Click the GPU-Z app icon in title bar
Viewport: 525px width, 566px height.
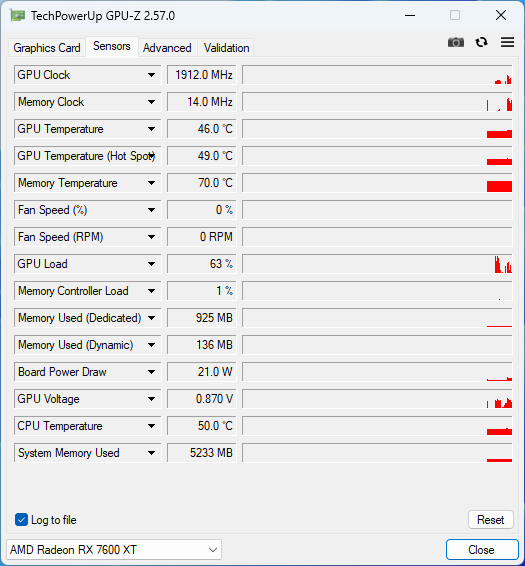[17, 16]
